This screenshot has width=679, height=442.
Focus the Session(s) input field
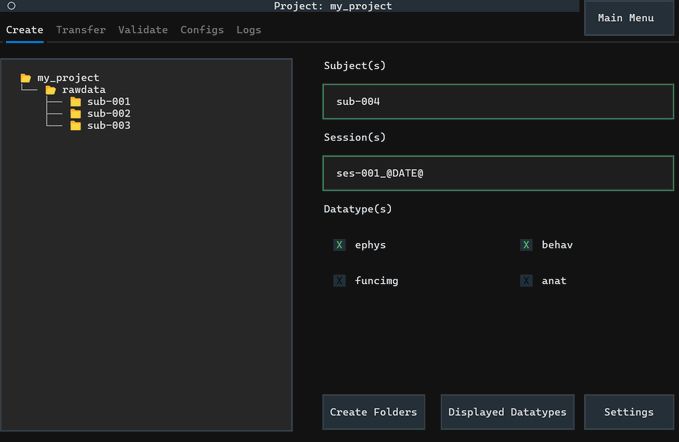pos(498,173)
